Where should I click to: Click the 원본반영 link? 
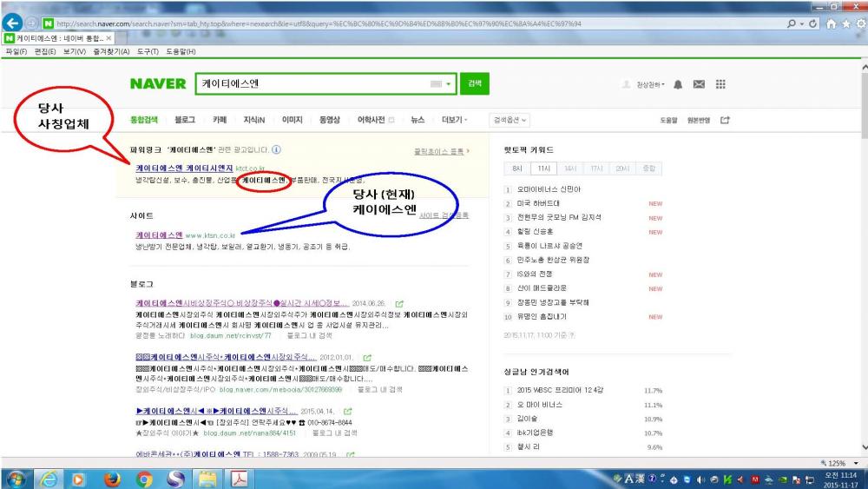(x=699, y=120)
